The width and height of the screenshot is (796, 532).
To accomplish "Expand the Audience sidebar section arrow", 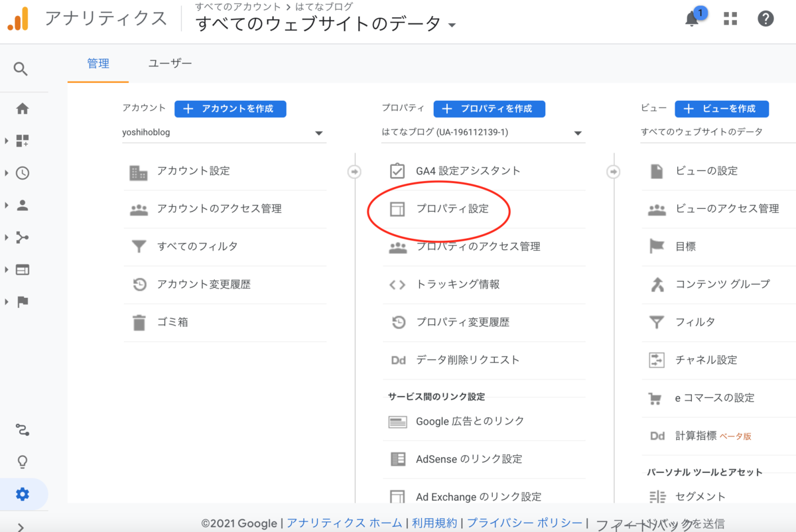I will coord(7,205).
